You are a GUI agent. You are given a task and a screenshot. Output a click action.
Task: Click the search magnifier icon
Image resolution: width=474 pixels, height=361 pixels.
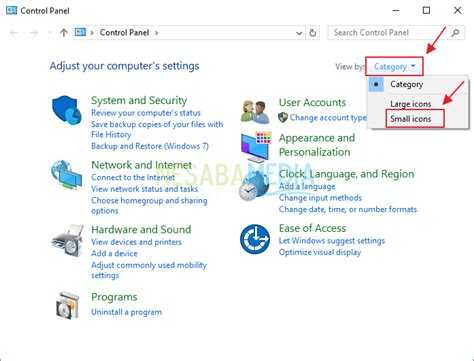455,33
